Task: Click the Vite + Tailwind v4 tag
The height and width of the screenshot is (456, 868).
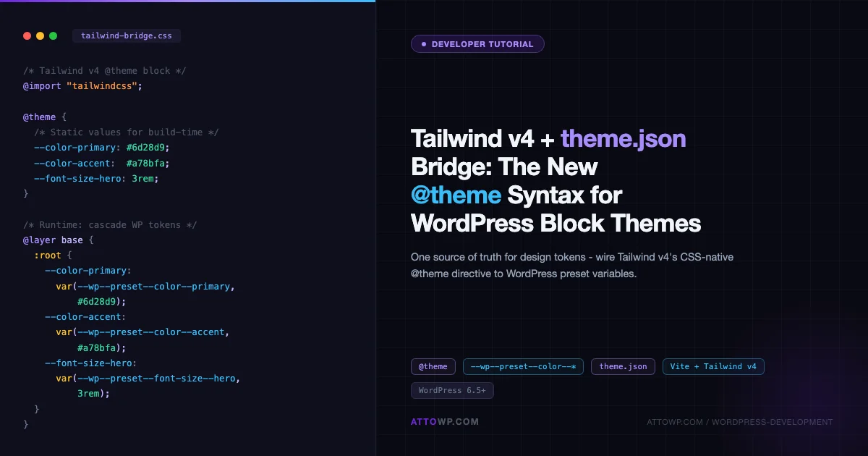Action: tap(713, 366)
